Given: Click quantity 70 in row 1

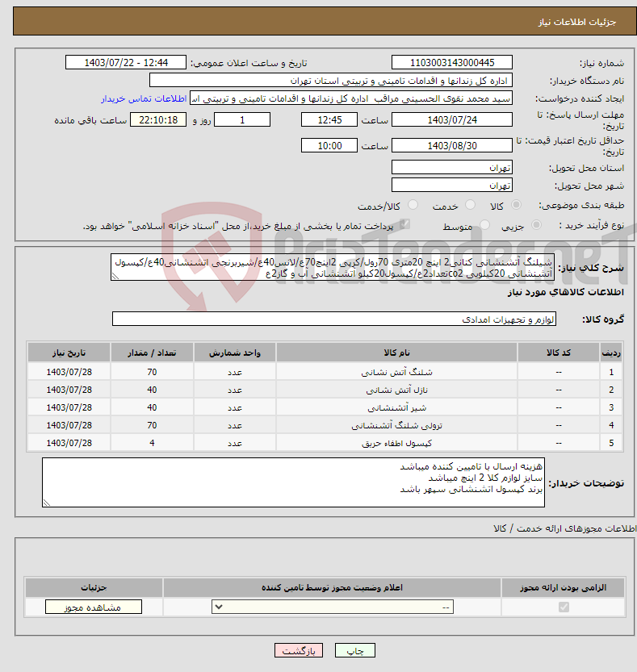Looking at the screenshot, I should [152, 372].
